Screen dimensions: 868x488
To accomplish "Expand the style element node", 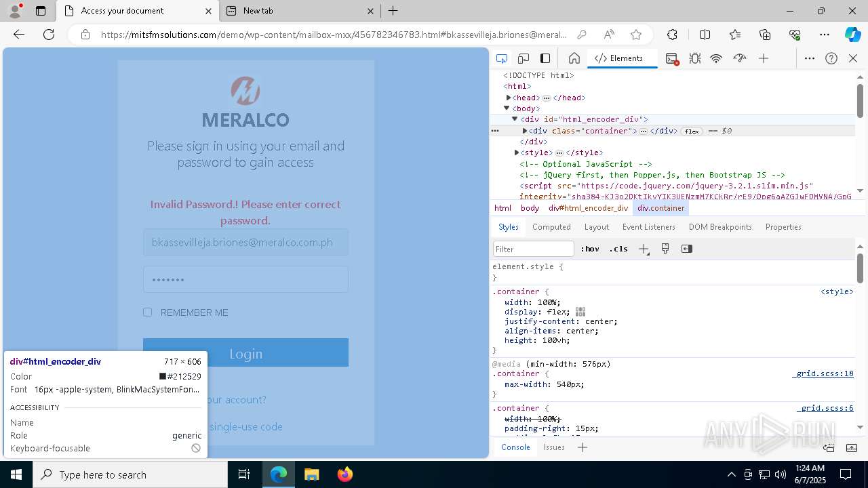I will tap(517, 152).
